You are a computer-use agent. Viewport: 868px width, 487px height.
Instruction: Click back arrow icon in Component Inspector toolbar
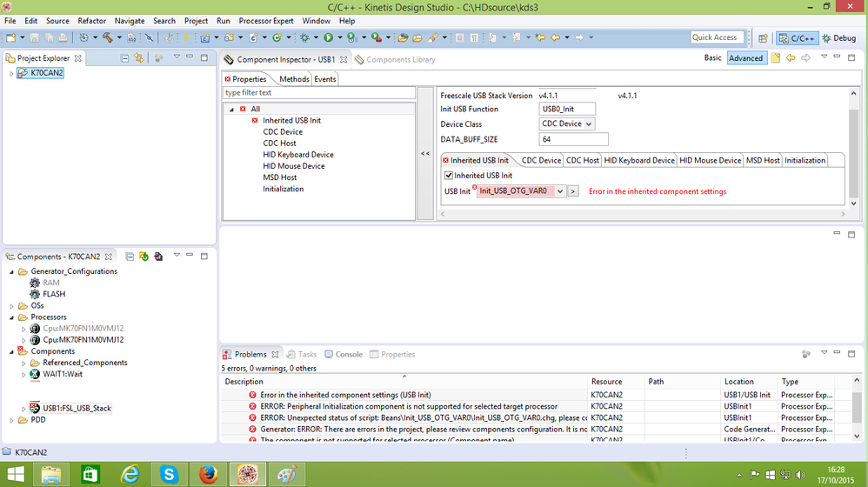point(791,58)
